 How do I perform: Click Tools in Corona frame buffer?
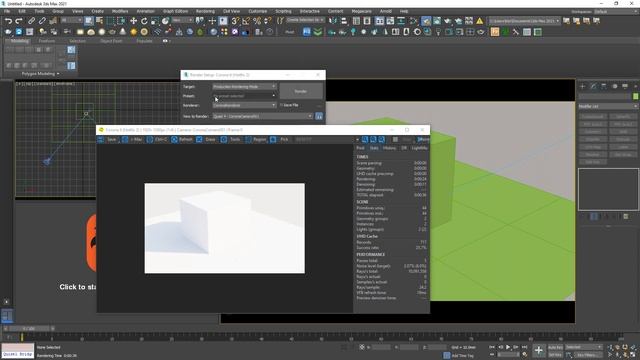pyautogui.click(x=231, y=140)
